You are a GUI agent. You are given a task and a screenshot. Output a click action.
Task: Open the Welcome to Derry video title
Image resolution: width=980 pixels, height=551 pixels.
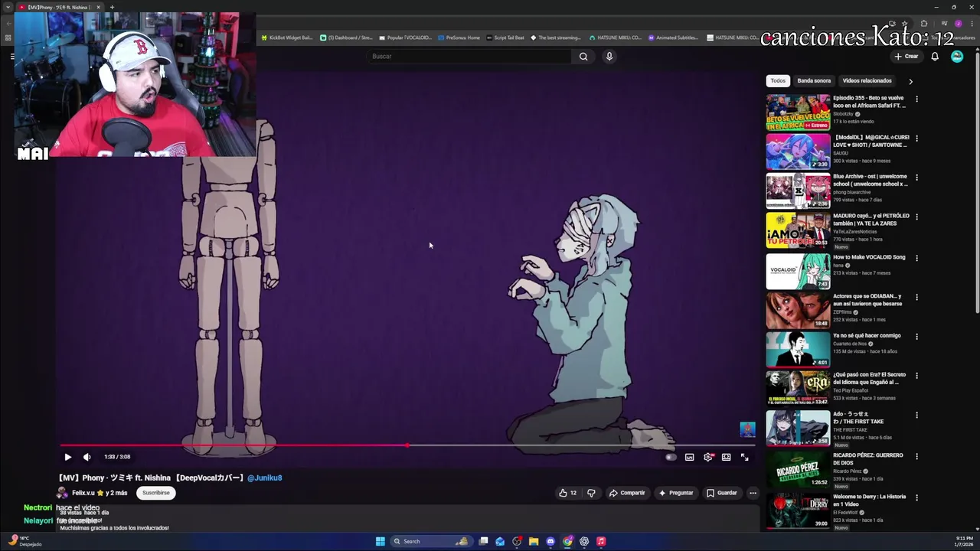pos(869,500)
